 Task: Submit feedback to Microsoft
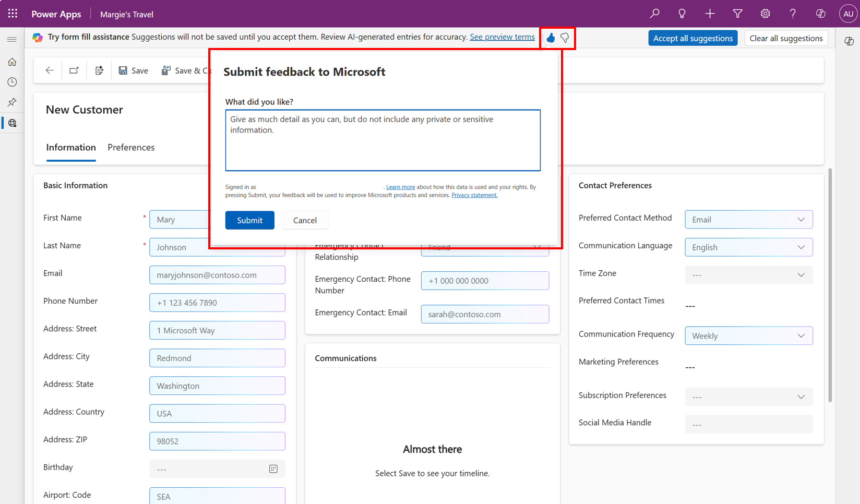(x=249, y=220)
